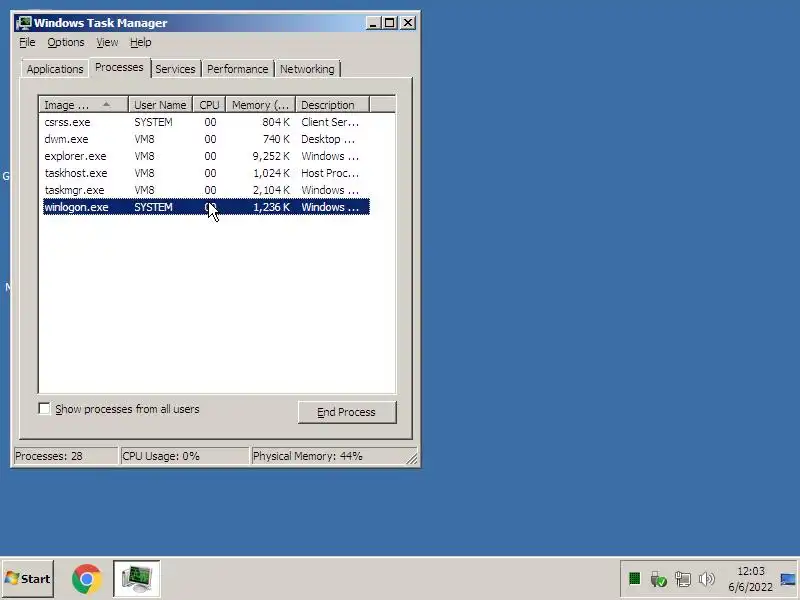
Task: Click the volume speaker tray icon
Action: tap(707, 579)
